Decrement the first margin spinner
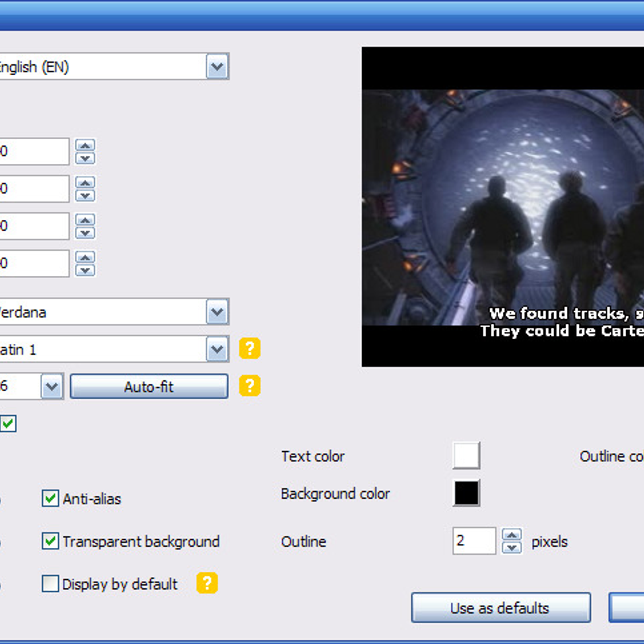The height and width of the screenshot is (644, 644). 85,158
